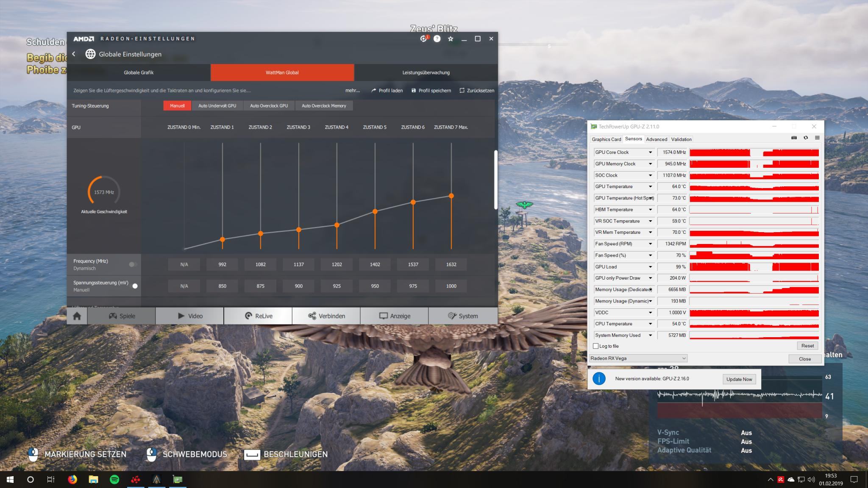Open Spotify from the taskbar
This screenshot has width=868, height=488.
click(114, 480)
